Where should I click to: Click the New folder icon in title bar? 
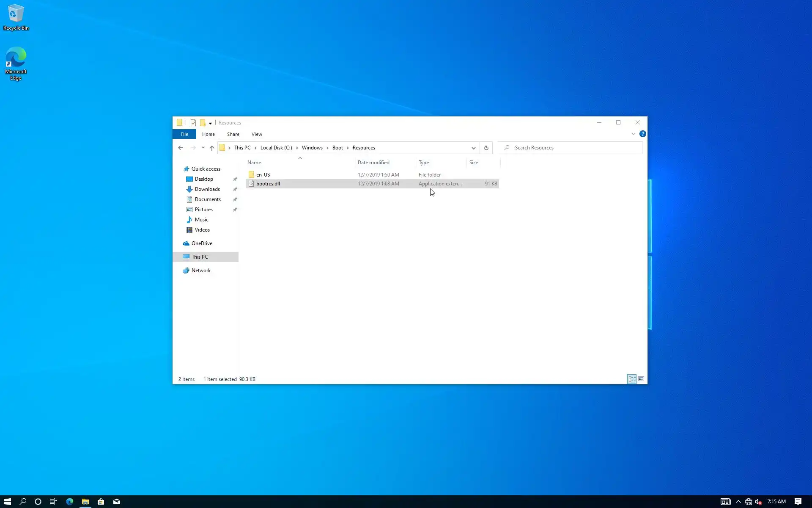tap(203, 123)
